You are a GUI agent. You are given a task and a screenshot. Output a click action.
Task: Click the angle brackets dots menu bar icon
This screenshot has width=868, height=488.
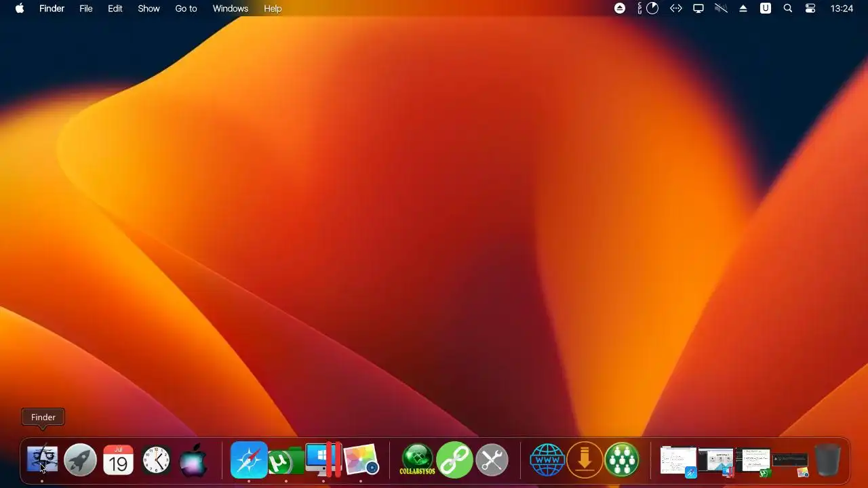point(676,8)
